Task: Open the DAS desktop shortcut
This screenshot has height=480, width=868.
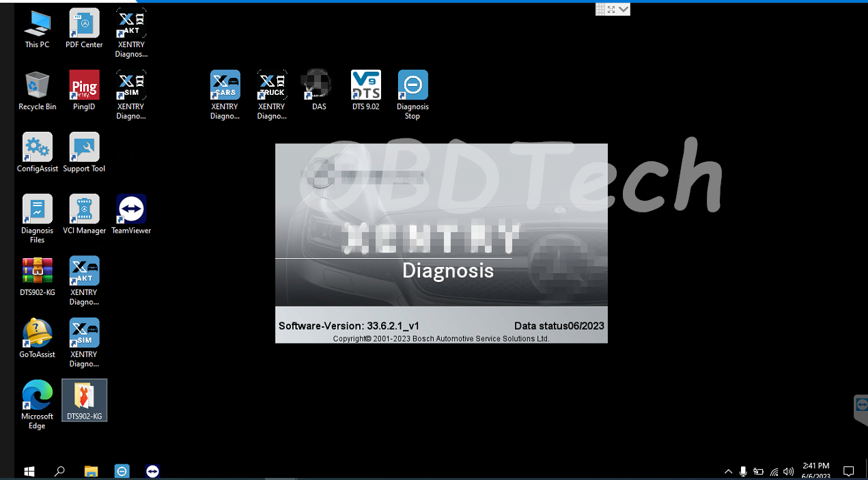Action: (318, 91)
